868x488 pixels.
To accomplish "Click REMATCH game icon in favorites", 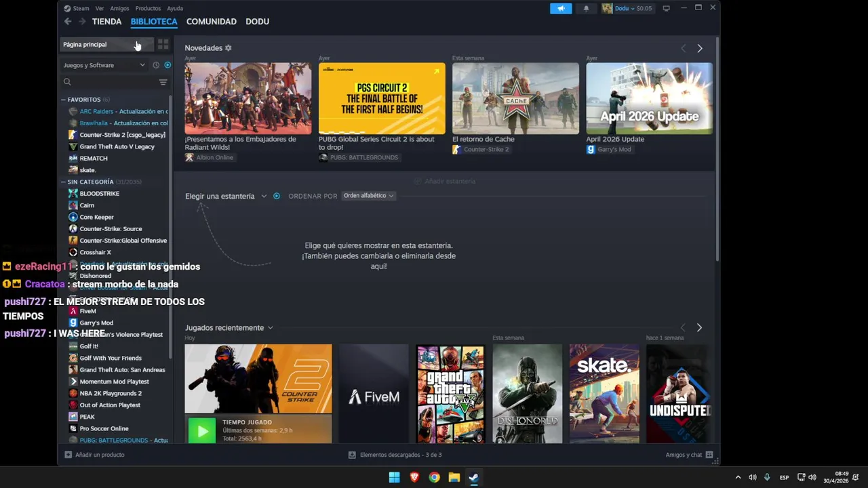I will click(73, 158).
